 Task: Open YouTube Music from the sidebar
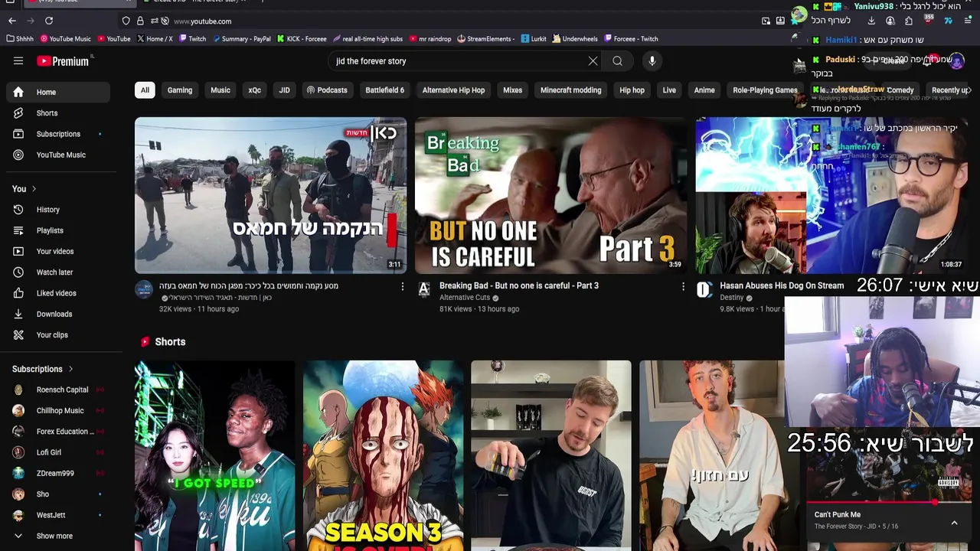coord(58,155)
